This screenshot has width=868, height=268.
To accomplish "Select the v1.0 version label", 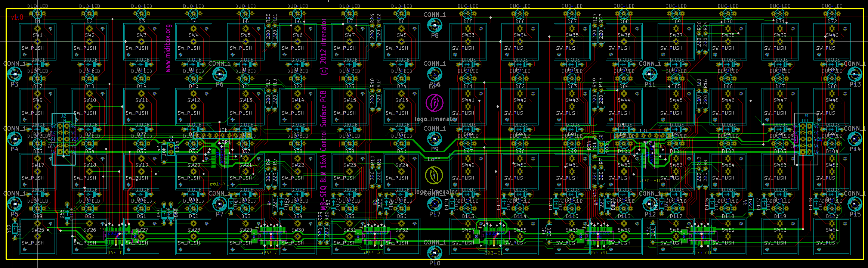I will (17, 18).
